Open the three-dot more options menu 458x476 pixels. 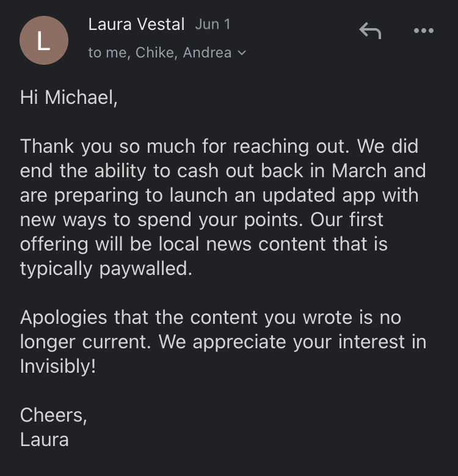(x=424, y=31)
